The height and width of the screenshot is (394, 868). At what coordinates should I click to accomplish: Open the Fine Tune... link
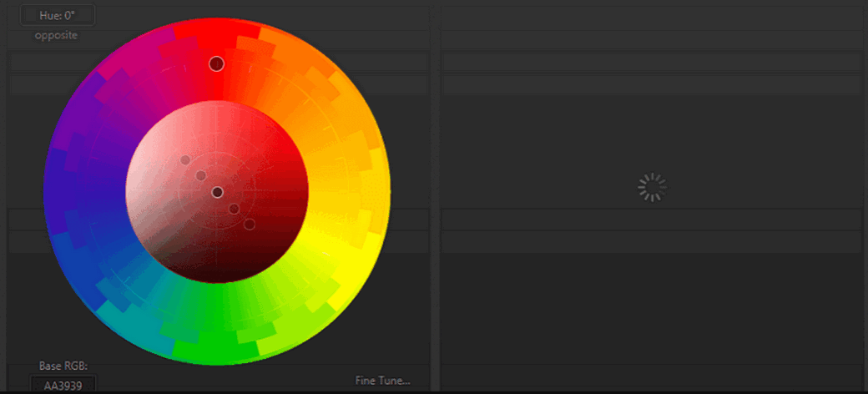pos(382,381)
